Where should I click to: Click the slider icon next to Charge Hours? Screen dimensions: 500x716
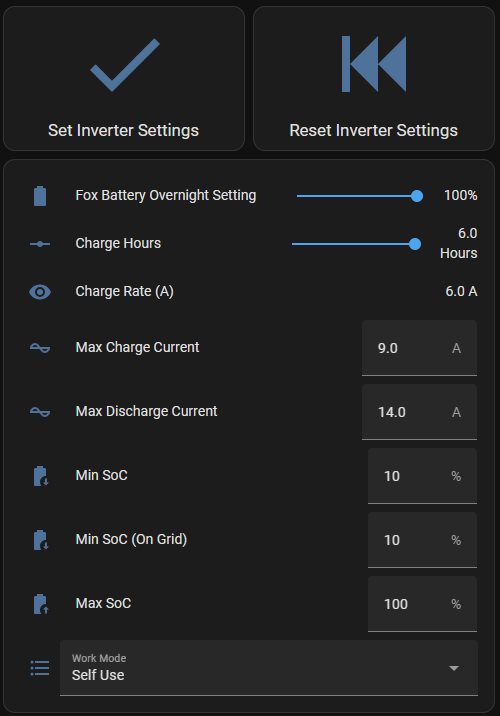[x=40, y=244]
